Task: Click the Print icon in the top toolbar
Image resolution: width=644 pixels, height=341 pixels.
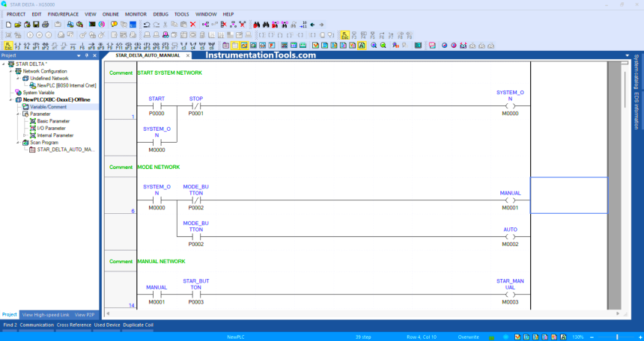Action: click(x=45, y=25)
